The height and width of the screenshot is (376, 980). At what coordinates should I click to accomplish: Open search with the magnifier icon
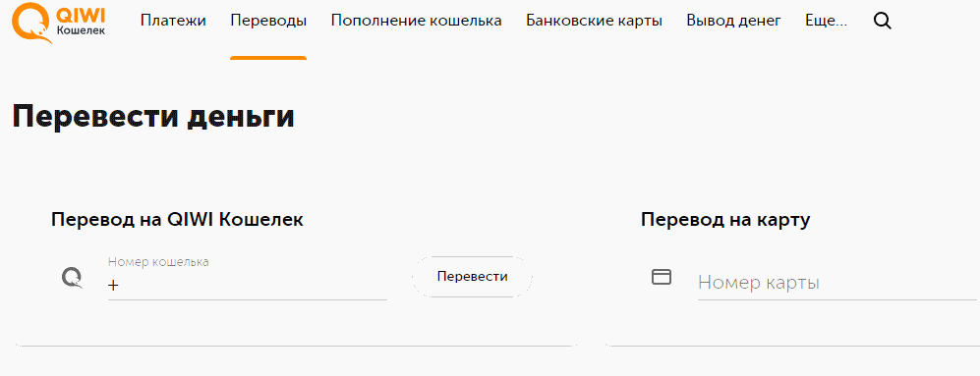tap(882, 22)
